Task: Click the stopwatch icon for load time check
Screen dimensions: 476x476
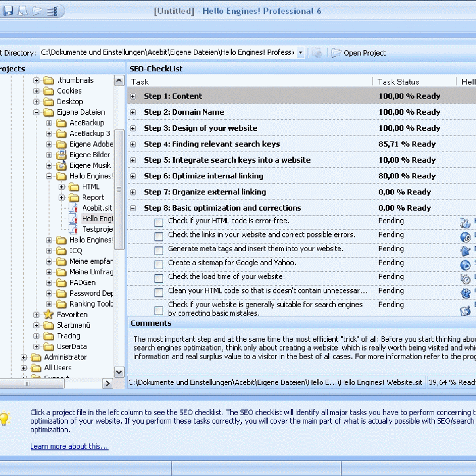Action: tap(465, 279)
